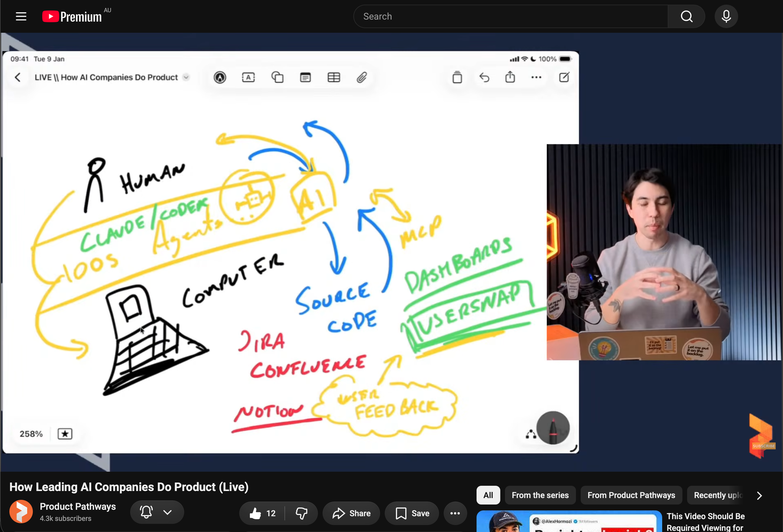
Task: Click the orange SUBSCRIBE watermark
Action: point(764,446)
